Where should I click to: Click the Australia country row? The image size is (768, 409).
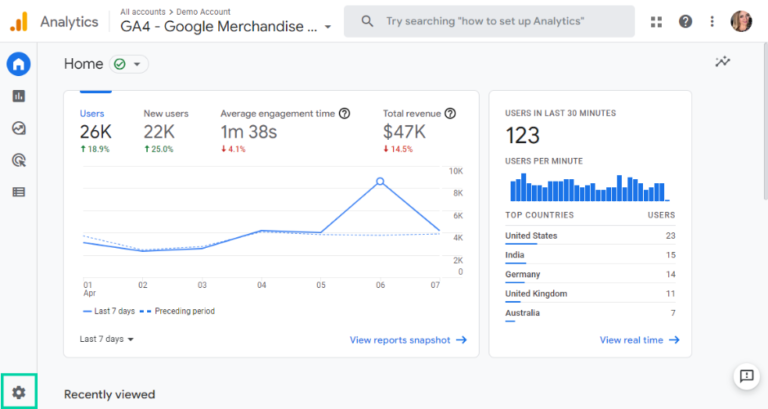tap(590, 313)
